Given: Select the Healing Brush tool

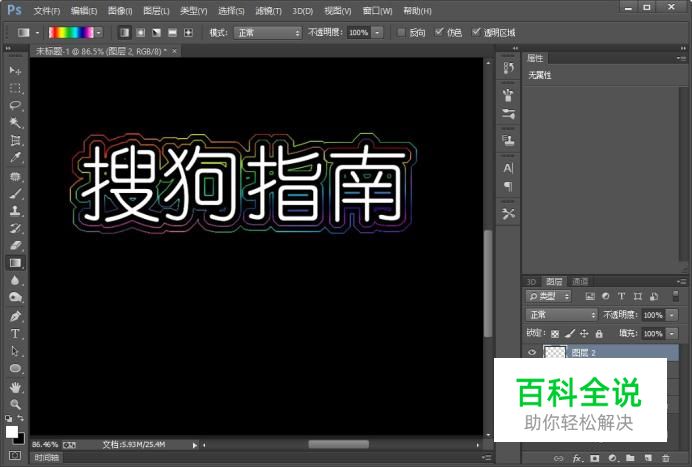Looking at the screenshot, I should pyautogui.click(x=15, y=176).
